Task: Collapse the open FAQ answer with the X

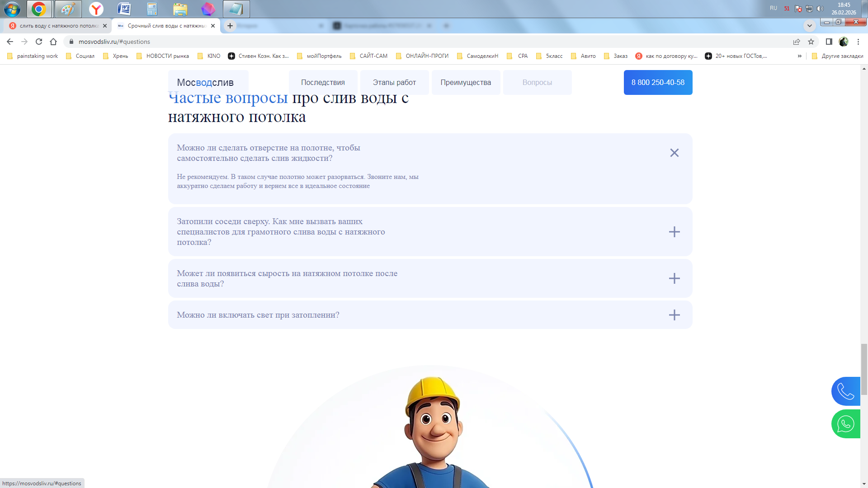Action: 674,153
